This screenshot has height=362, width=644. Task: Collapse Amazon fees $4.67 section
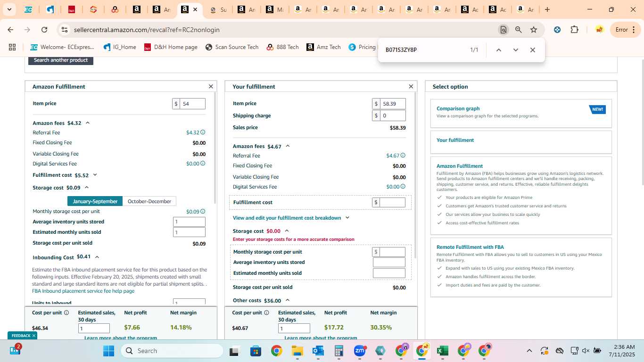(288, 146)
